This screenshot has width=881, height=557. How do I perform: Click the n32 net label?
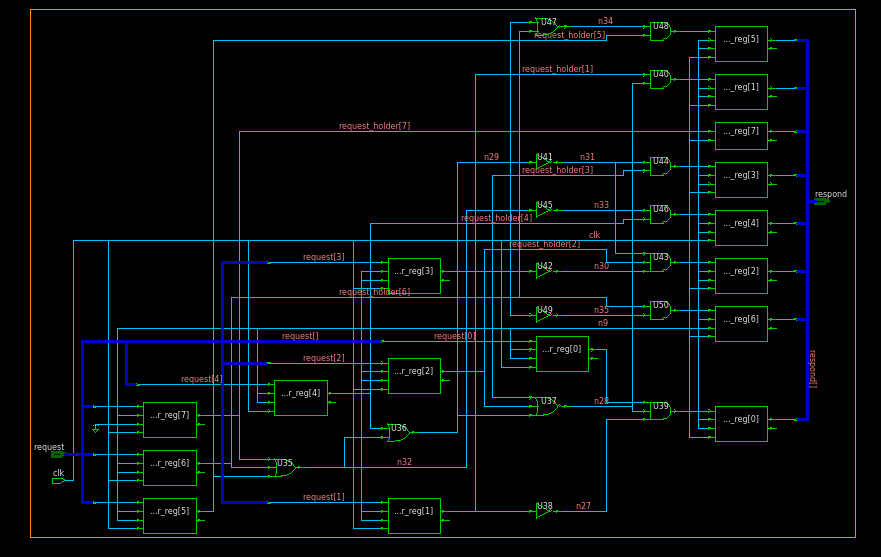(404, 462)
